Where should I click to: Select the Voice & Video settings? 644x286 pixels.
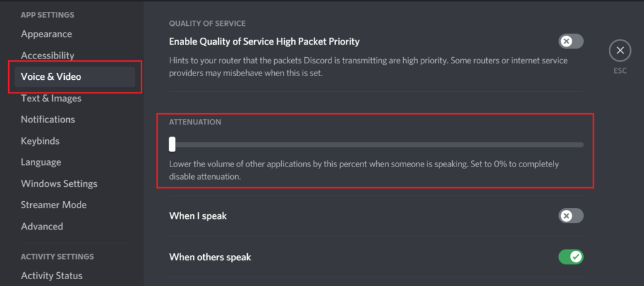click(x=51, y=77)
